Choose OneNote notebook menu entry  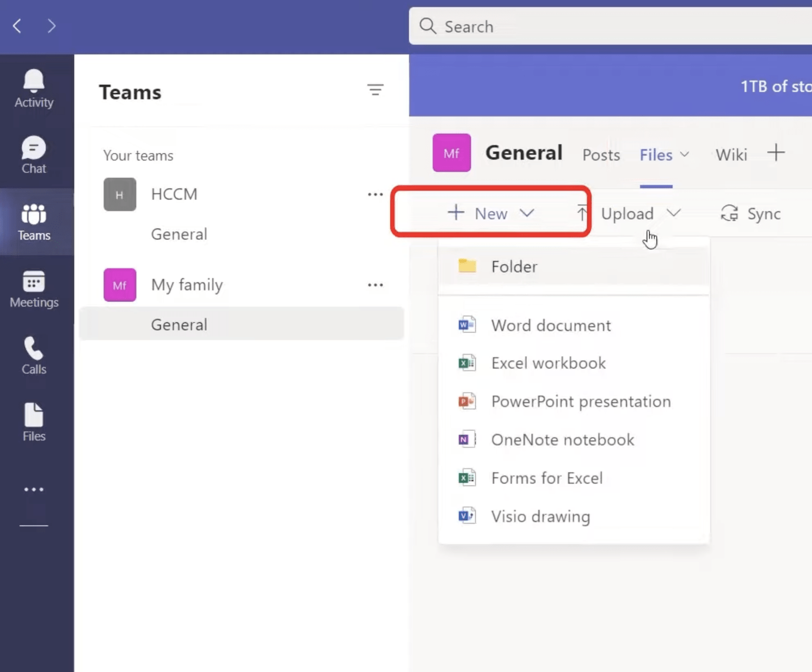coord(574,440)
